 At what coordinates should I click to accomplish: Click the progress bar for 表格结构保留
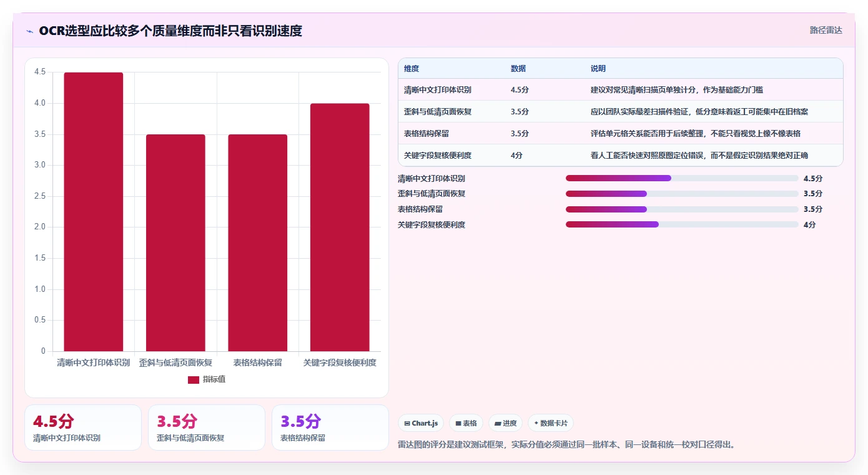682,209
